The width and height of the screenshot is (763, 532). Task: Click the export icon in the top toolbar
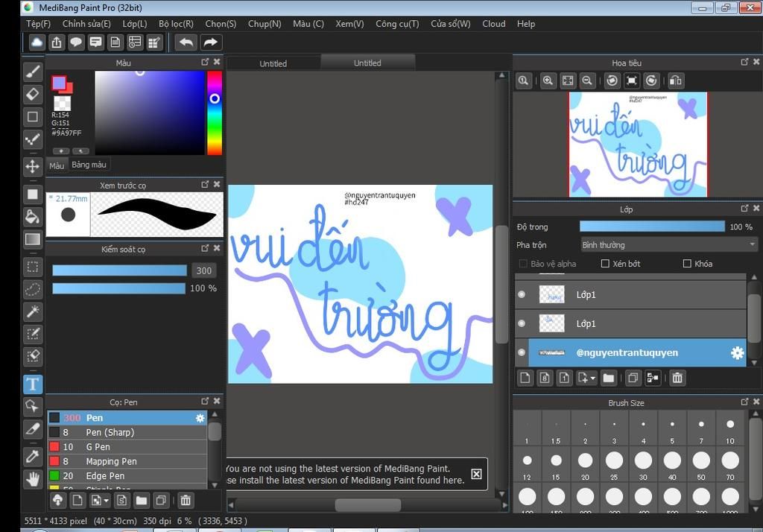coord(57,42)
